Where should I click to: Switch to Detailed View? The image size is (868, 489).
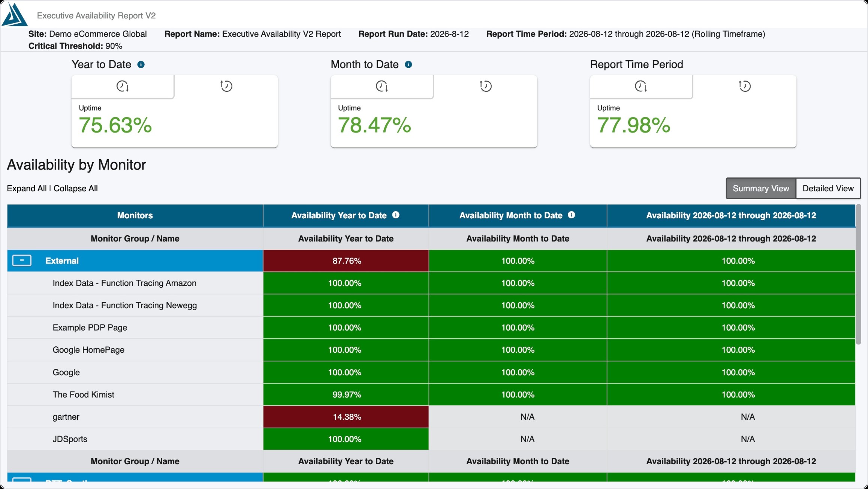[x=828, y=188]
